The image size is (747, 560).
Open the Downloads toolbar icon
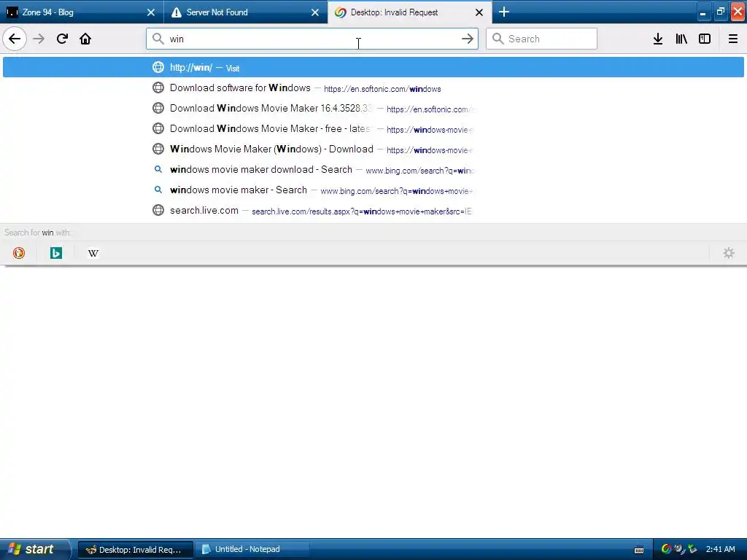click(x=658, y=39)
